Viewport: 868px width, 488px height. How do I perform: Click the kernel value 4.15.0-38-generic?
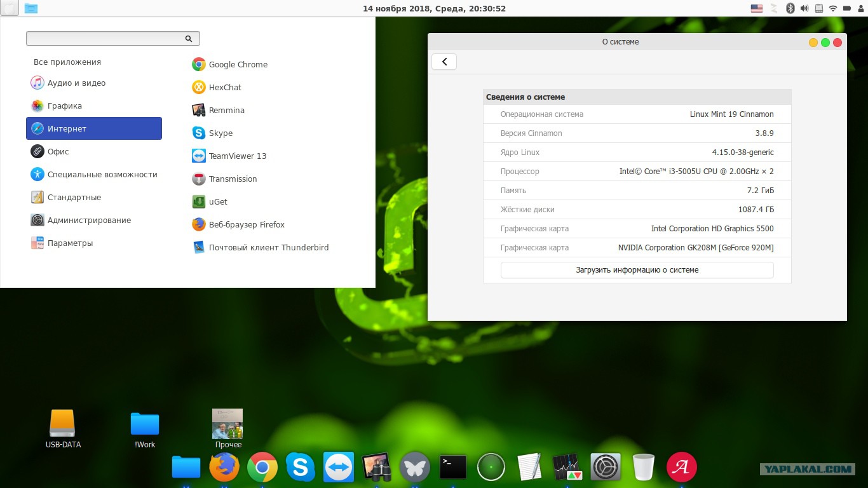pyautogui.click(x=743, y=152)
